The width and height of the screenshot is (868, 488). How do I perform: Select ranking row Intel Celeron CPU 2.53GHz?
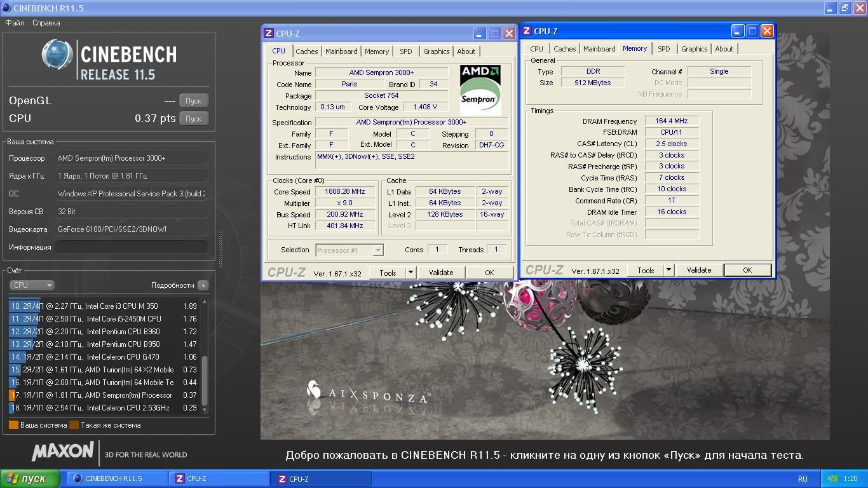pos(104,408)
